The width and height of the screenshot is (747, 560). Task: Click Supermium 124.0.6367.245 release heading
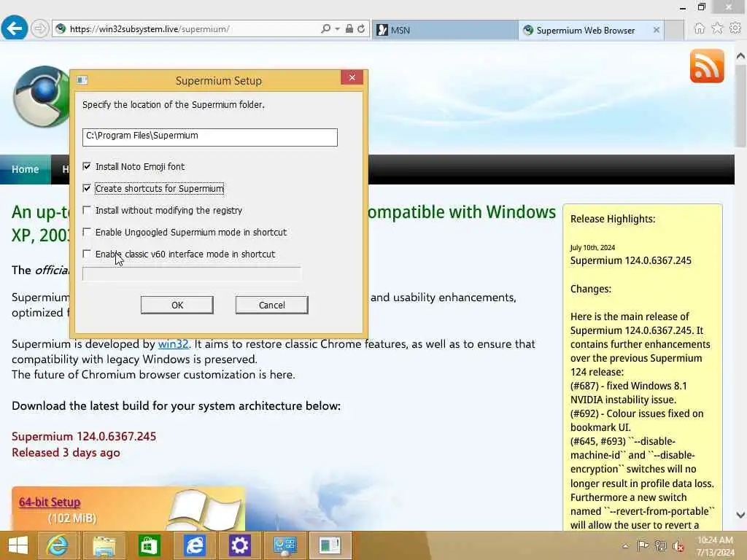click(x=84, y=436)
